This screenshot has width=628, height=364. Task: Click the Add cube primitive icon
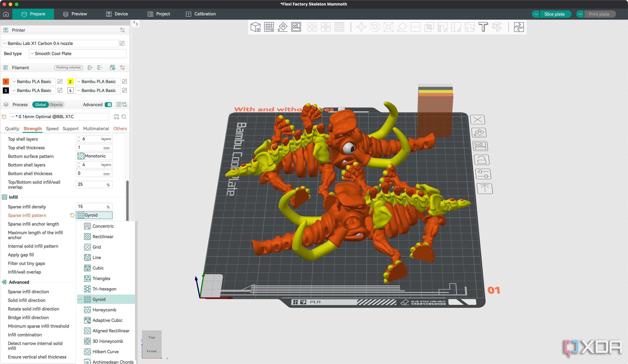click(256, 27)
